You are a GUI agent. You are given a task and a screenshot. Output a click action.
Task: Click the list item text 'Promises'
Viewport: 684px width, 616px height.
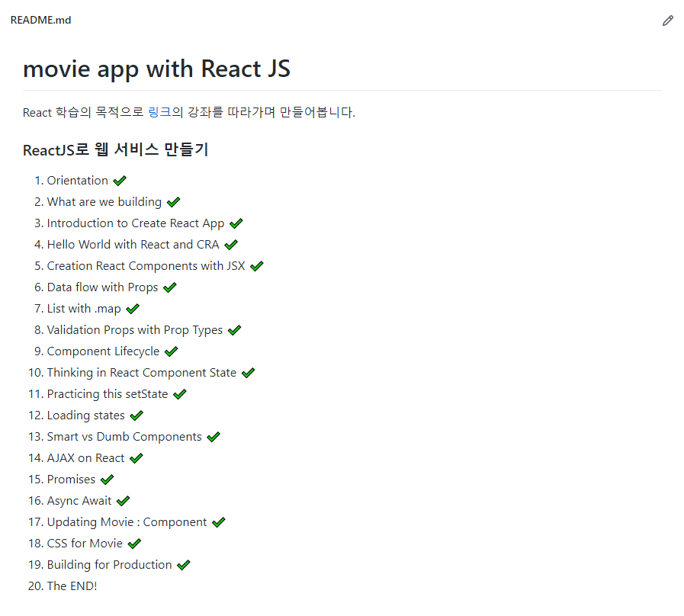(71, 480)
